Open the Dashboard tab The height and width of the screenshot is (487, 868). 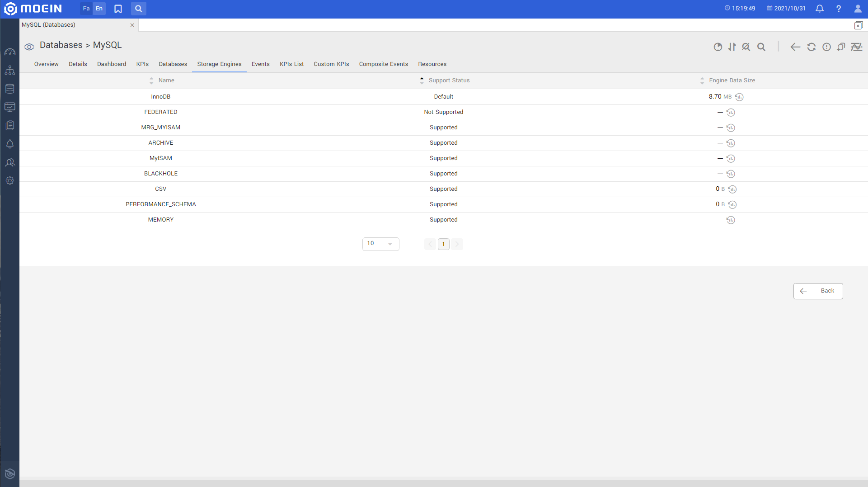tap(112, 64)
